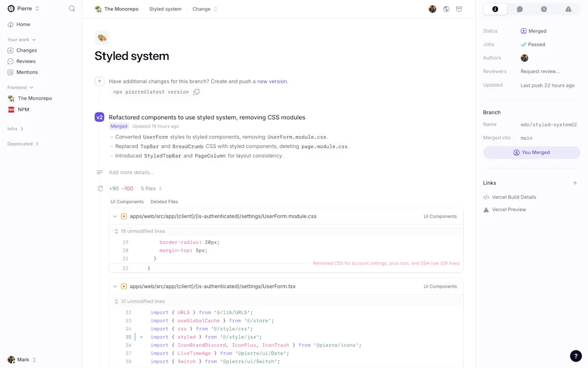Viewport: 588px width, 368px height.
Task: Click the Add more details field
Action: [131, 172]
